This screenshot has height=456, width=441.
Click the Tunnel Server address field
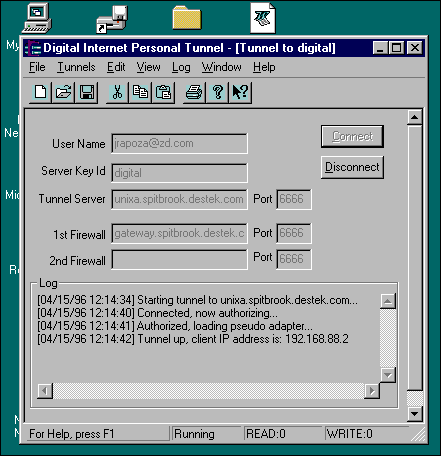click(x=179, y=199)
